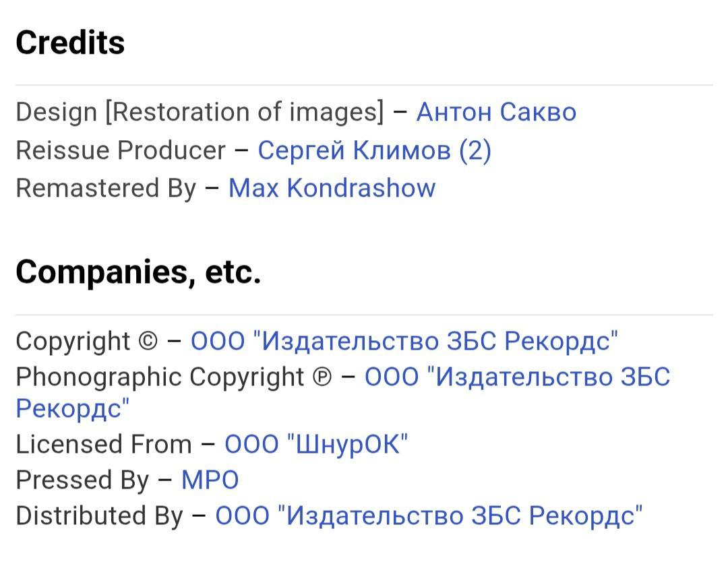Click the Reissue Producer role label
The width and height of the screenshot is (728, 564).
121,150
